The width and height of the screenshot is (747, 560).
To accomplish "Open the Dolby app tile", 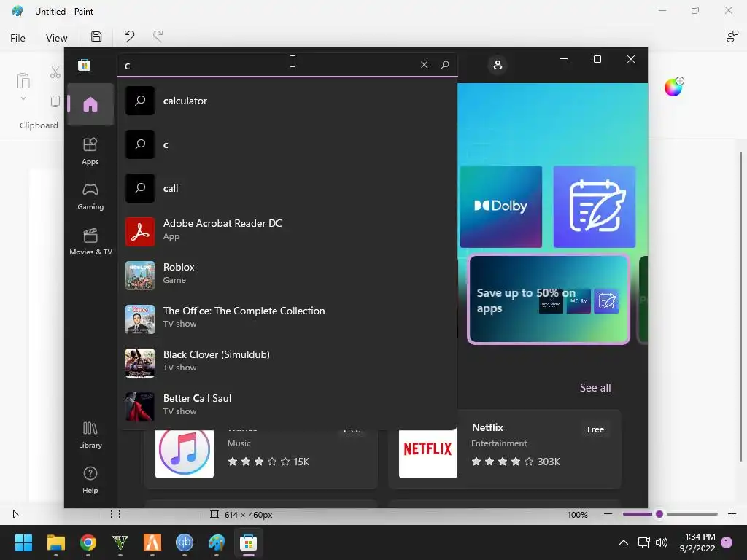I will point(500,206).
